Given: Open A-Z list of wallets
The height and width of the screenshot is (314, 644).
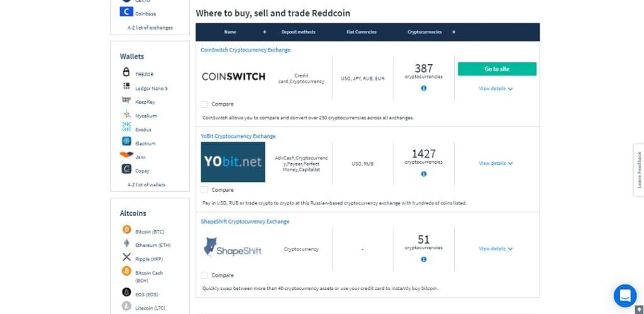Looking at the screenshot, I should [x=146, y=185].
